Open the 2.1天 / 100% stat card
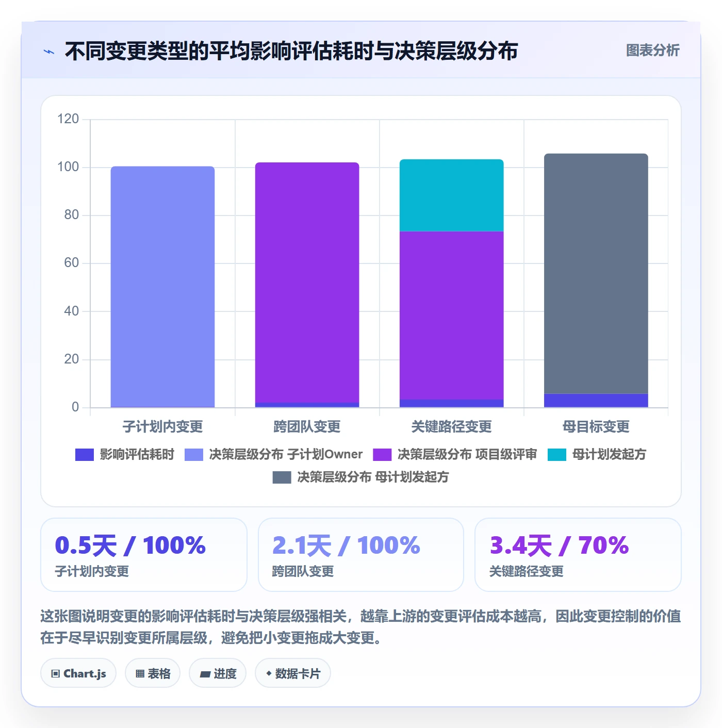Image resolution: width=722 pixels, height=728 pixels. [x=361, y=555]
